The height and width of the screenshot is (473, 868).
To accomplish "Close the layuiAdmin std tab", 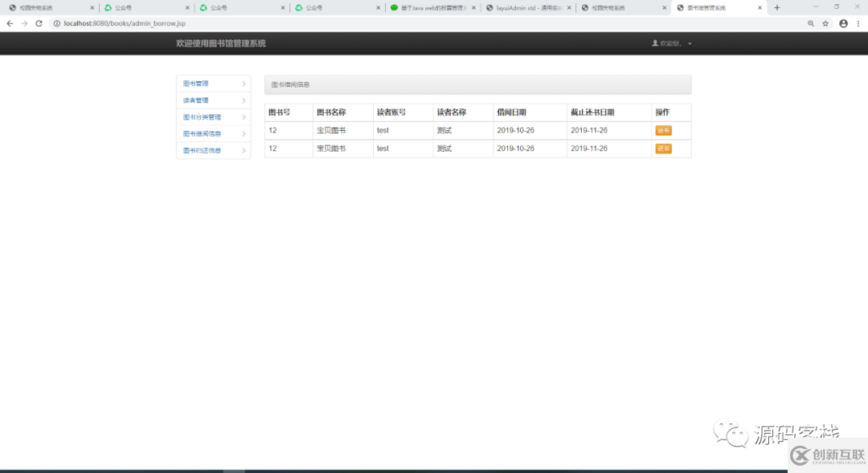I will [x=569, y=8].
